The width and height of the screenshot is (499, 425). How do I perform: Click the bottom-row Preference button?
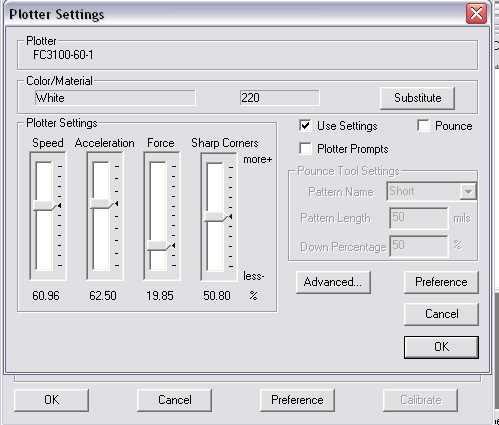297,400
